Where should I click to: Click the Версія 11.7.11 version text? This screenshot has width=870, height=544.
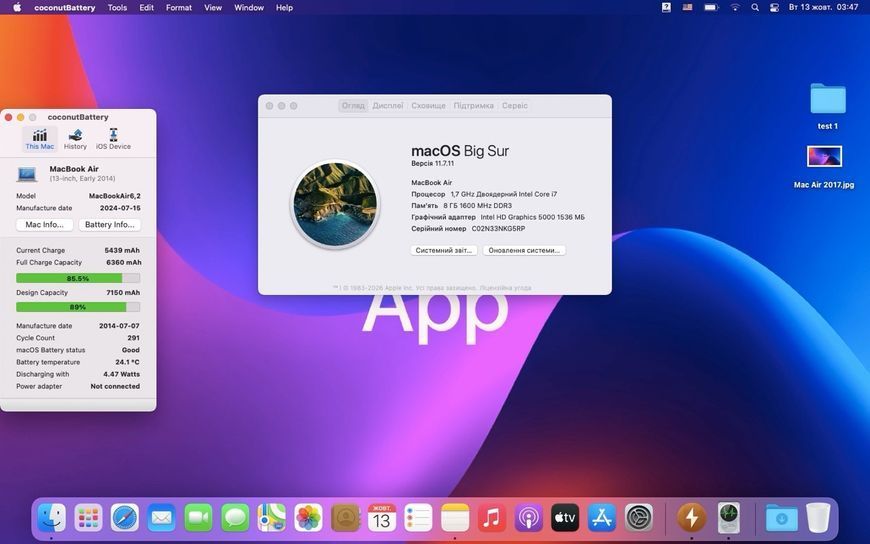tap(433, 164)
